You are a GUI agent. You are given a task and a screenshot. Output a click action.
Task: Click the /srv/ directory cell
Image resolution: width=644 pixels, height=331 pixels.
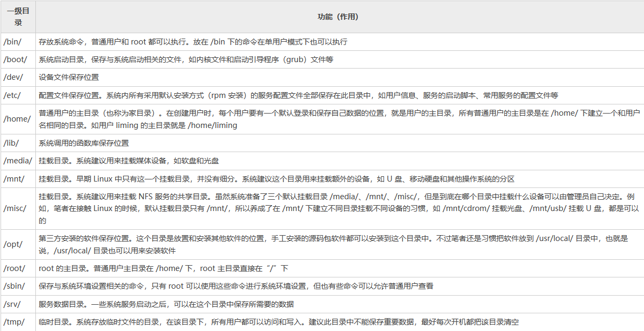(12, 304)
